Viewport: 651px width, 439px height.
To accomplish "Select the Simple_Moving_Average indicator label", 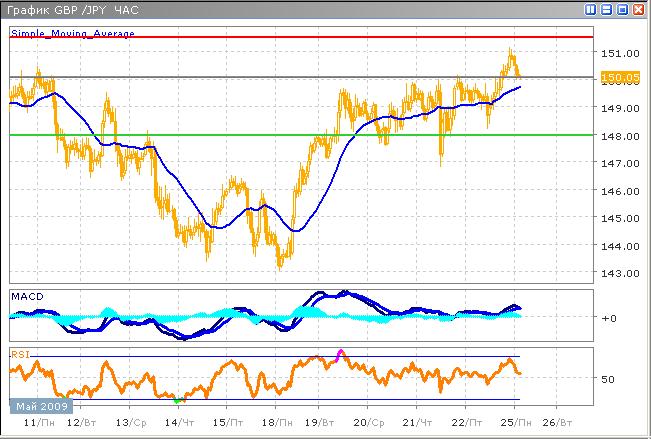I will [71, 34].
